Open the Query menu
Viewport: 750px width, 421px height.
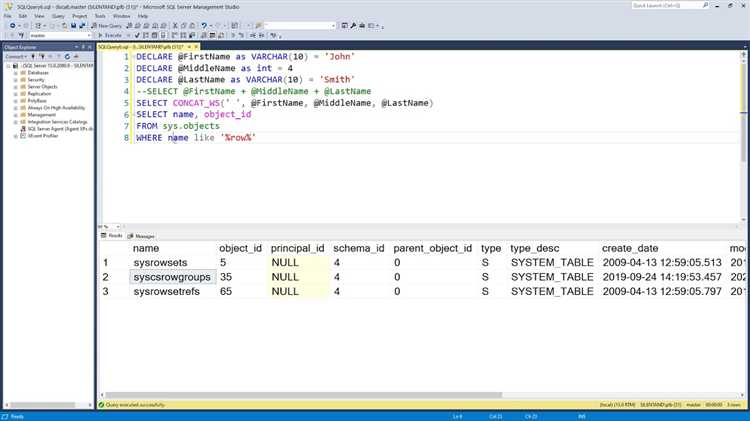click(57, 16)
